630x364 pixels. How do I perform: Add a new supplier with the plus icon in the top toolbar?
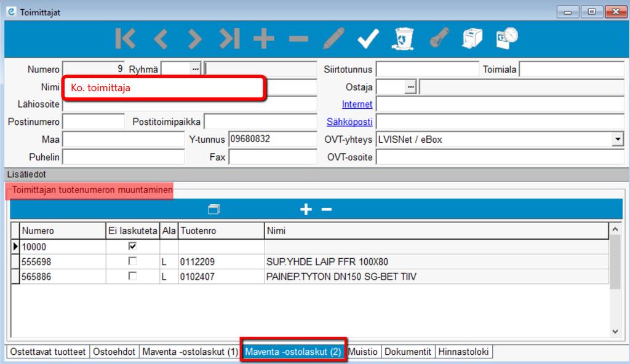coord(263,39)
